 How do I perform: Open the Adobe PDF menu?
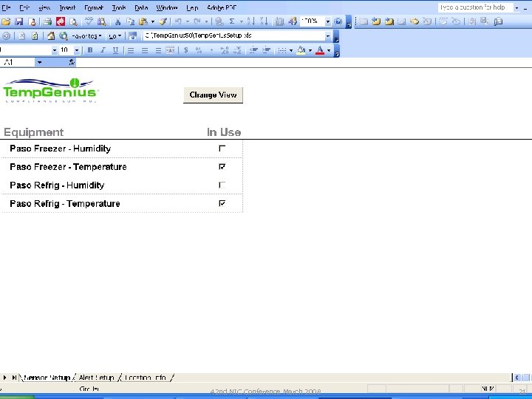[222, 7]
